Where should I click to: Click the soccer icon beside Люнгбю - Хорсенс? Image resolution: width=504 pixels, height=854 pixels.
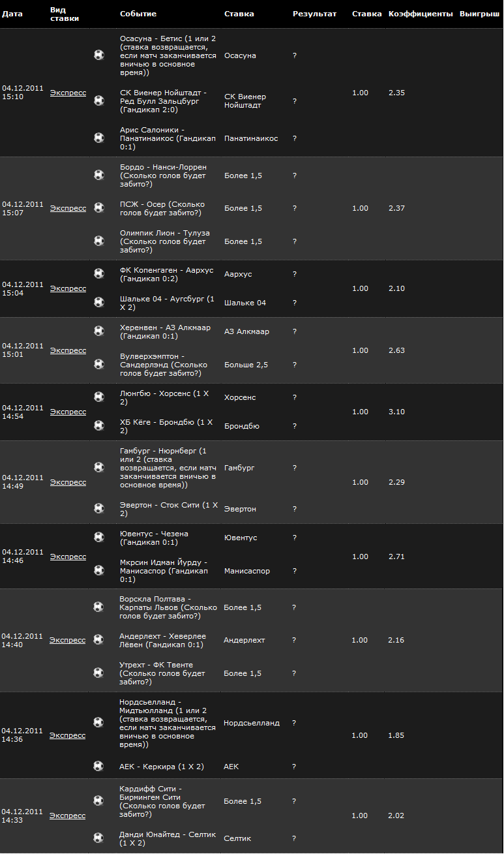point(98,397)
